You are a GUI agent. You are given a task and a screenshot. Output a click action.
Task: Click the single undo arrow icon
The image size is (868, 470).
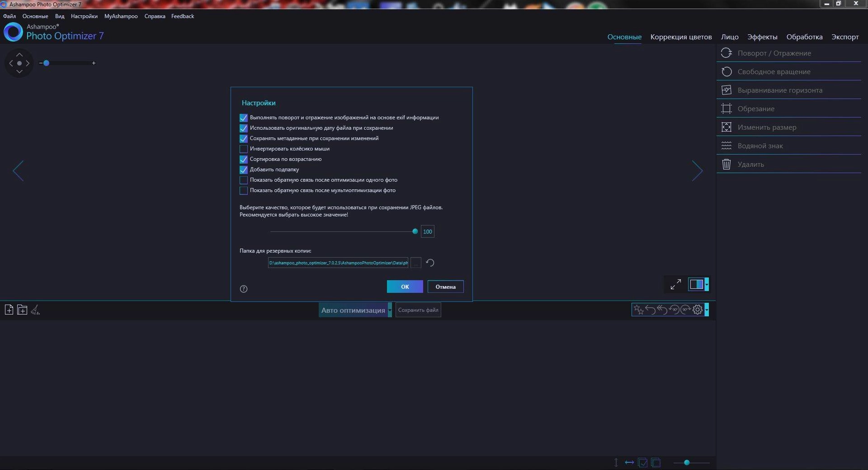650,310
